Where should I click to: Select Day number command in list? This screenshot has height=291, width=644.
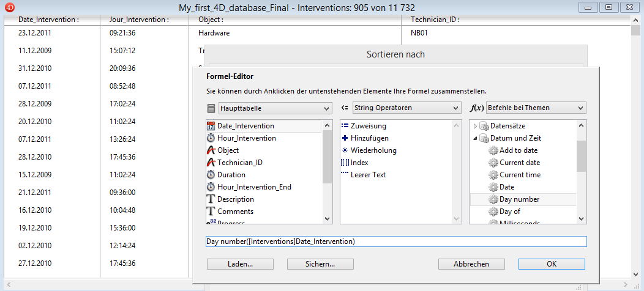pyautogui.click(x=519, y=199)
